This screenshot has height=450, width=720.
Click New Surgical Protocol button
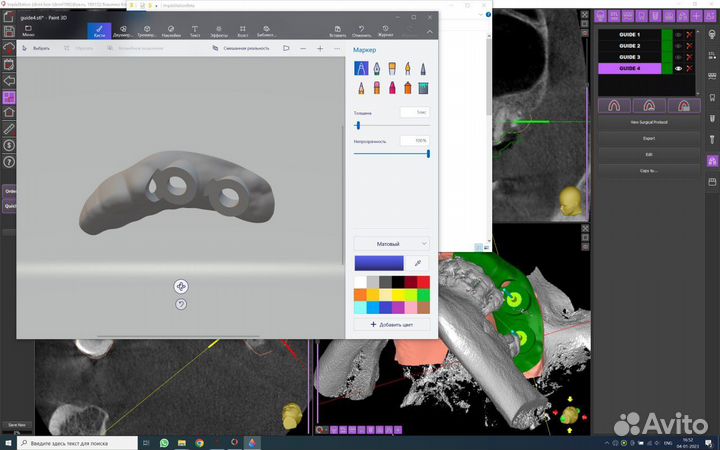649,123
